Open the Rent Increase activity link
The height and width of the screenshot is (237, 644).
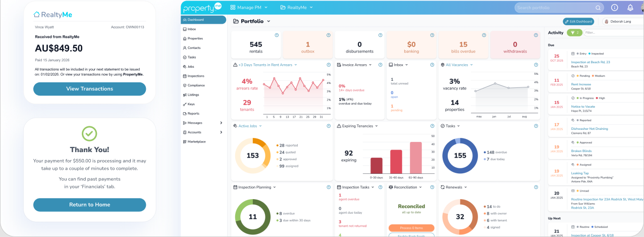(x=581, y=84)
